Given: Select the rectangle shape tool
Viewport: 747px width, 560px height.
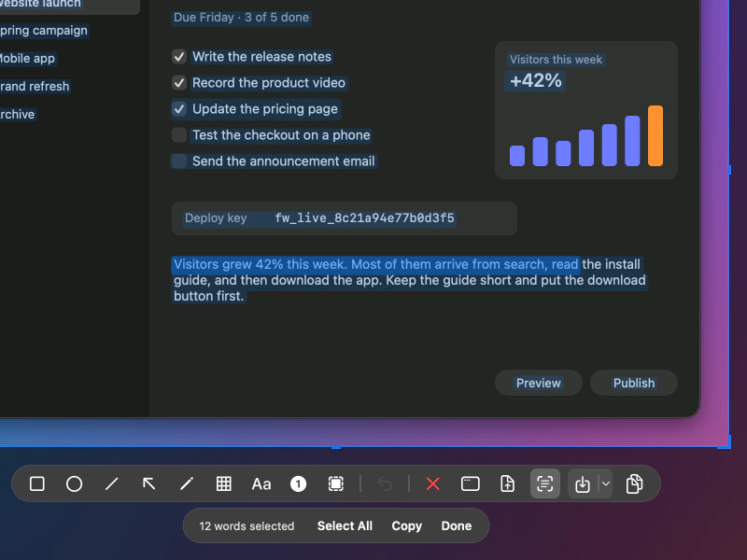Looking at the screenshot, I should pyautogui.click(x=36, y=483).
